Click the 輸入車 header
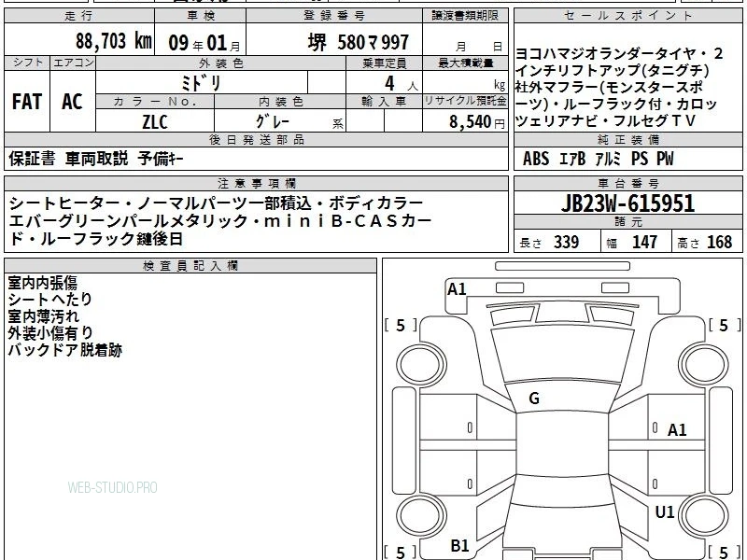The height and width of the screenshot is (560, 747). (384, 101)
